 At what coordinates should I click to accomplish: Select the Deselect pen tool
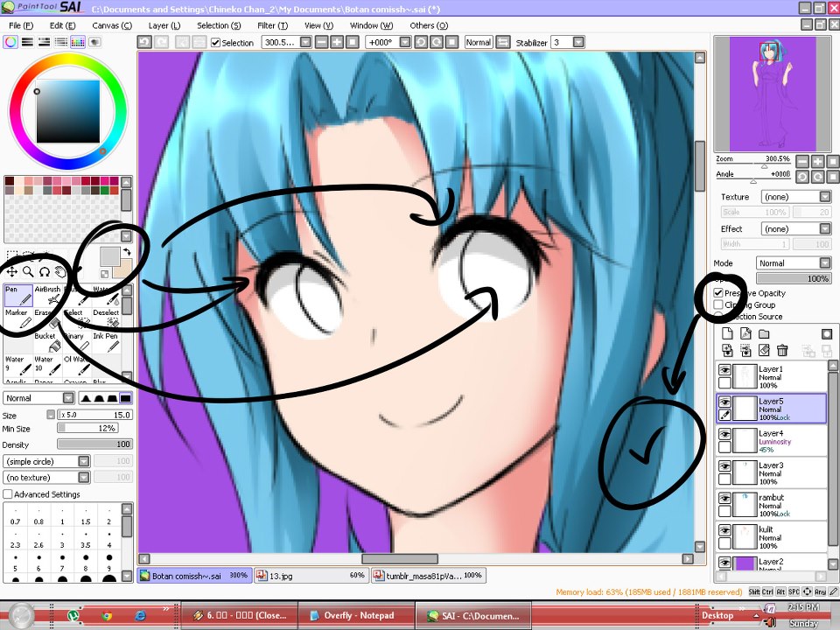tap(106, 318)
